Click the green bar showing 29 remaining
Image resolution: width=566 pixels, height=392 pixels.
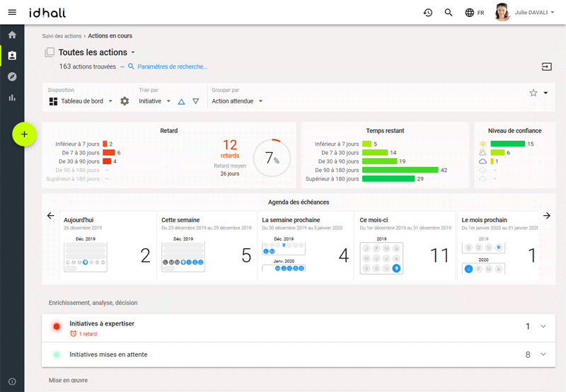click(388, 179)
